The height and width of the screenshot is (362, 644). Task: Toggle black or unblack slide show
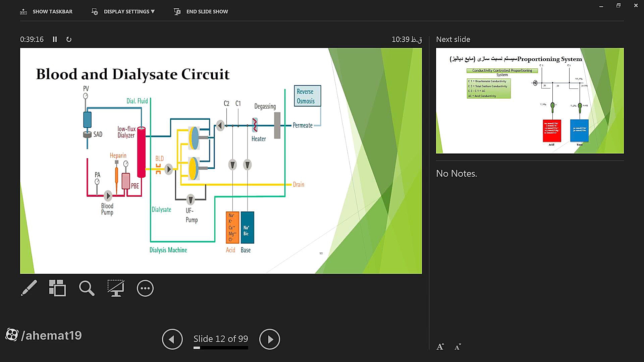point(116,288)
